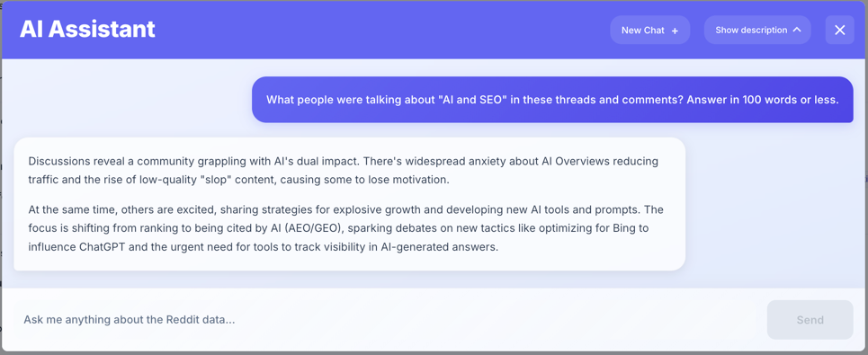Collapse the panel using Show description
Screen dimensions: 868x355
pyautogui.click(x=757, y=30)
